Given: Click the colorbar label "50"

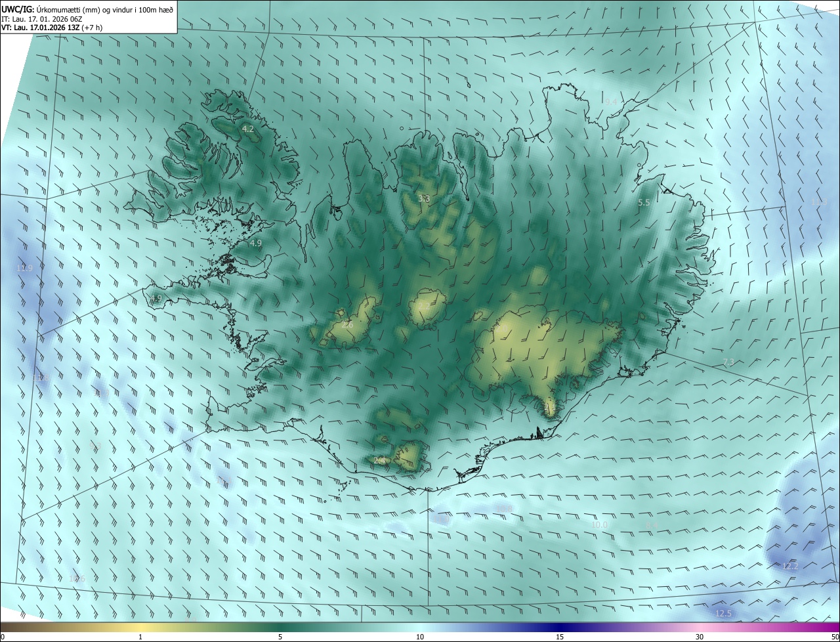Looking at the screenshot, I should click(x=835, y=637).
